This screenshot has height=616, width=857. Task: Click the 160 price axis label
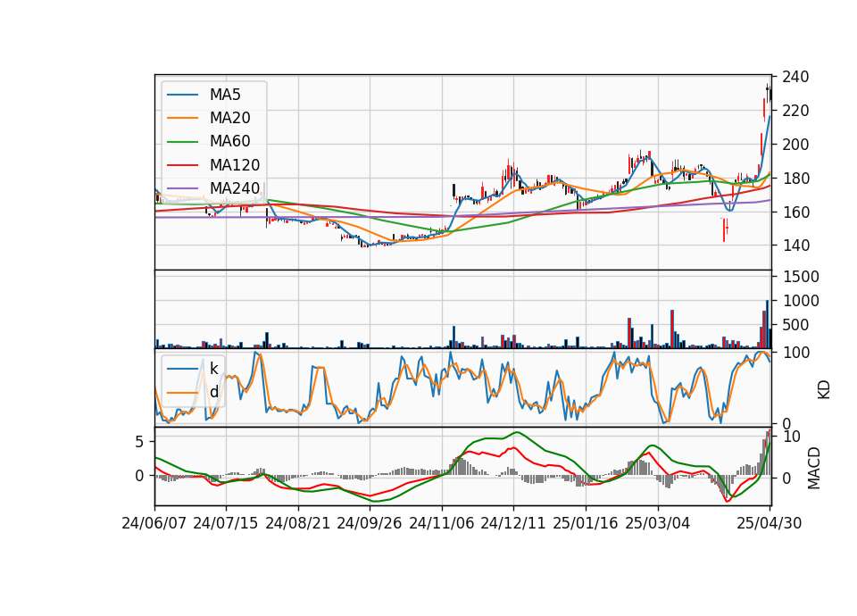tap(795, 212)
